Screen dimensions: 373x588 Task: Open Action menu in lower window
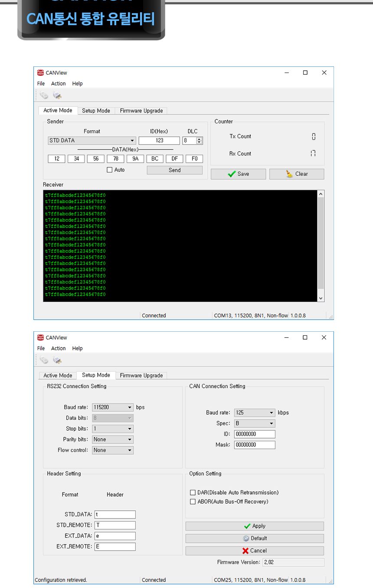tap(59, 348)
